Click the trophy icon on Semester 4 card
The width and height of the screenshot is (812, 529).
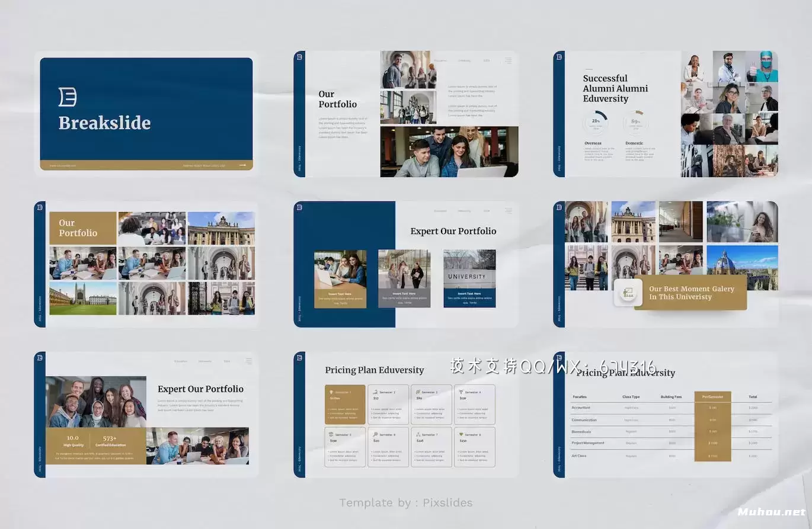coord(461,392)
